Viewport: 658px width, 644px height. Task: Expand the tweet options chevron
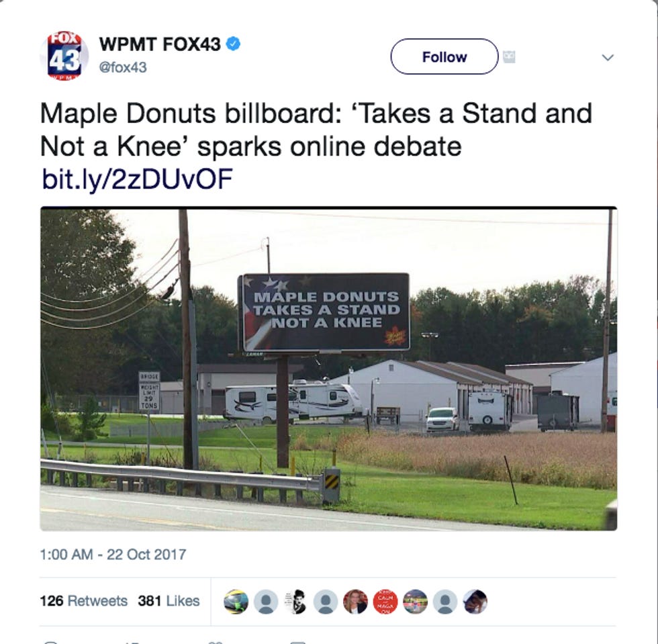tap(608, 57)
